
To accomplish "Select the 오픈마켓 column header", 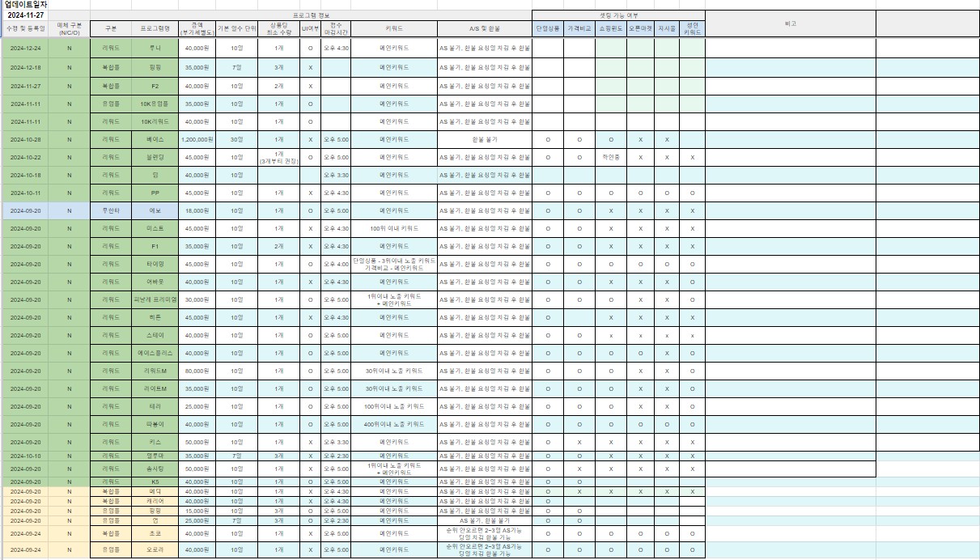I will pyautogui.click(x=640, y=28).
